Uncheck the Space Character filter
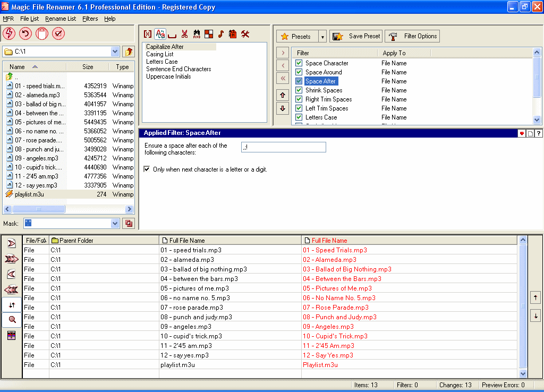544x392 pixels. 299,63
